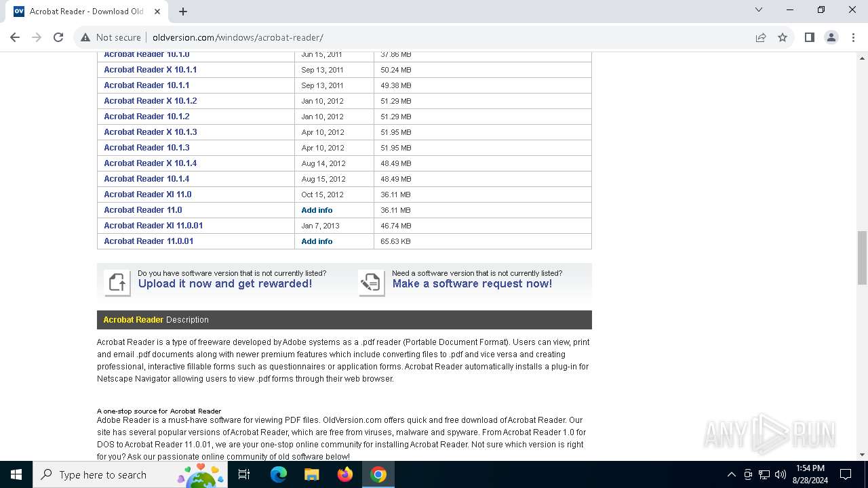
Task: Open the volume control tray icon
Action: pos(781,474)
